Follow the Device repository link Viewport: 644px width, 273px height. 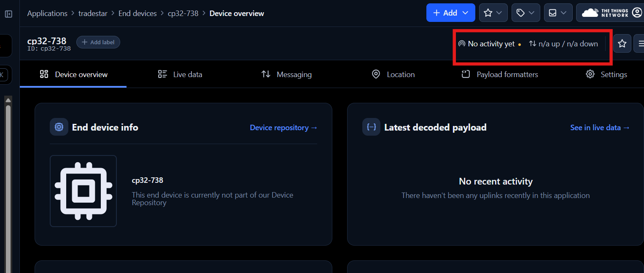pyautogui.click(x=283, y=128)
